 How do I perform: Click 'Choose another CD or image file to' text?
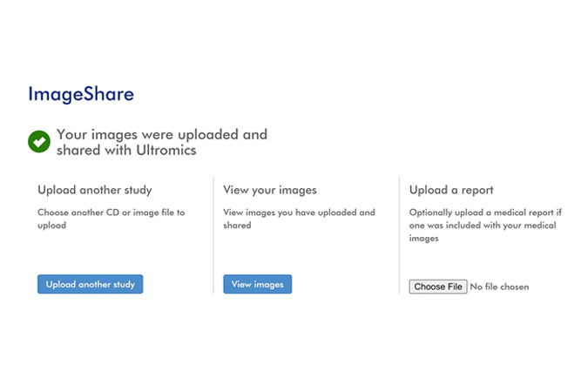point(112,213)
